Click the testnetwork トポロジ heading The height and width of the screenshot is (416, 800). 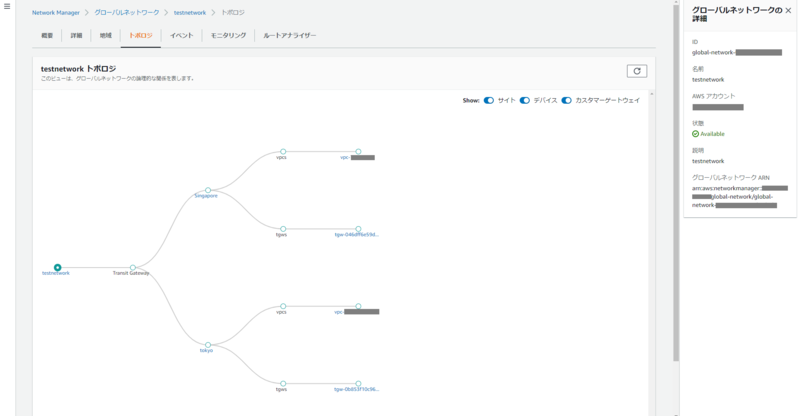79,69
